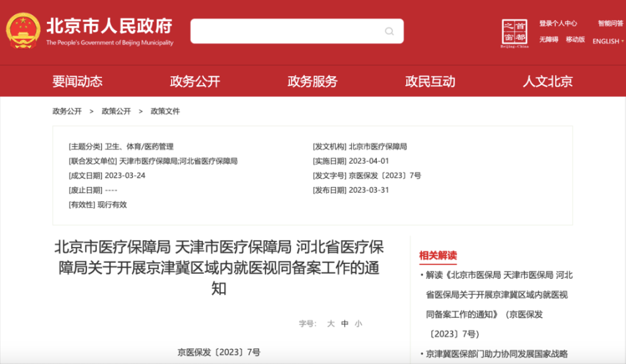Select medium font size 中
626x364 pixels.
[x=343, y=323]
